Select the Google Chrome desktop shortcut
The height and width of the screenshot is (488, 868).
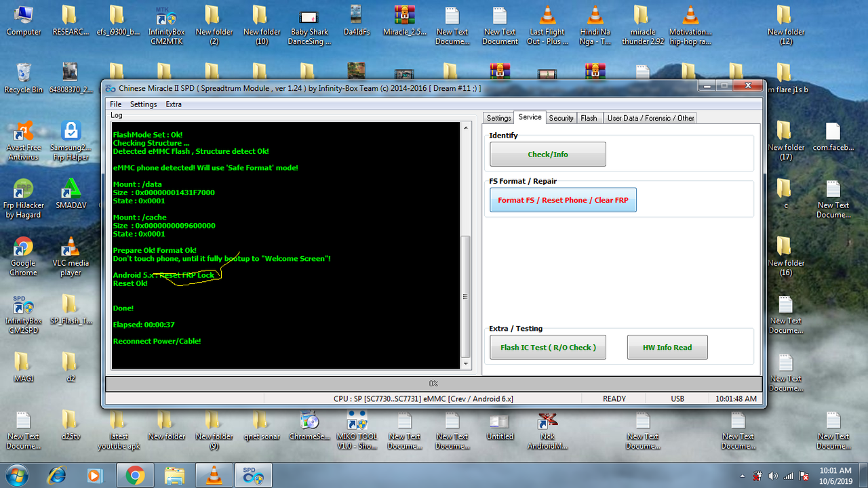point(24,256)
